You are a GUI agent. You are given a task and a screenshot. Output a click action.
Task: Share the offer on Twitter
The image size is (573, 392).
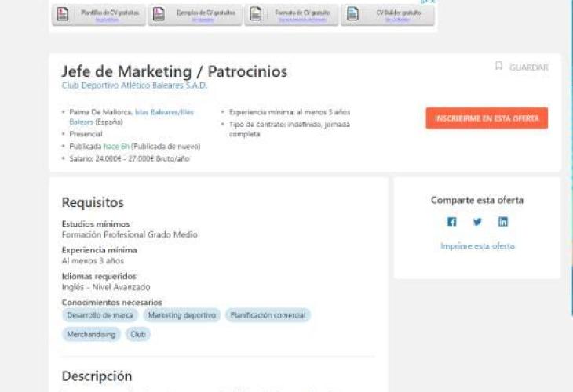477,222
